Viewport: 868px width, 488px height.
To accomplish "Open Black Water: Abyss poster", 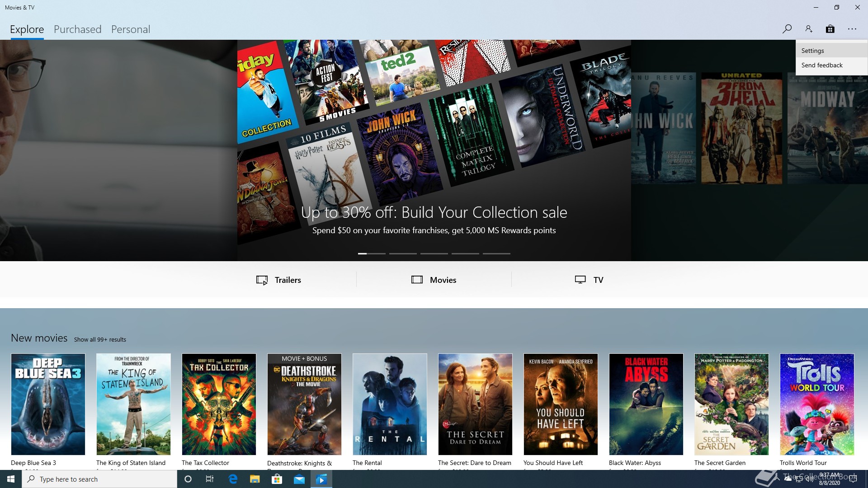I will [x=646, y=404].
